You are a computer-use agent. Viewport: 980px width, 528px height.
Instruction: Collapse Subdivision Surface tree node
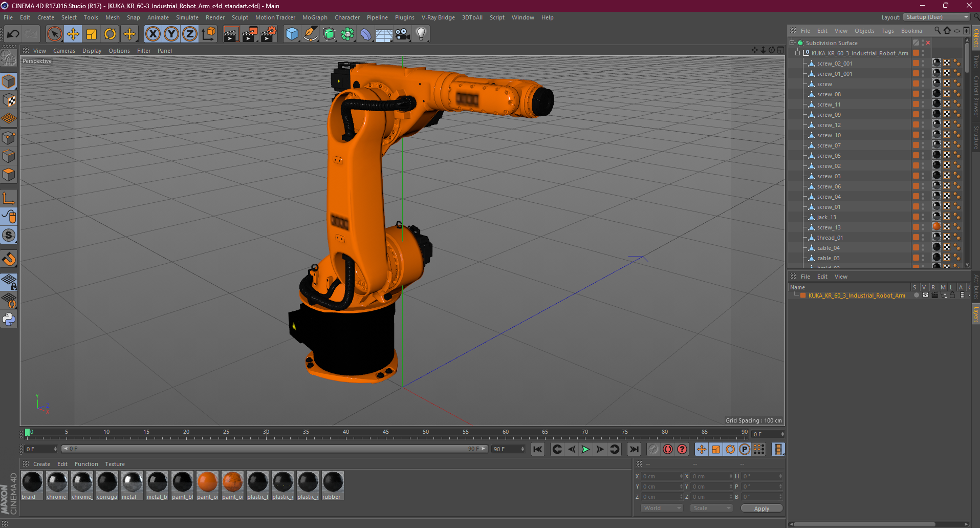coord(792,43)
